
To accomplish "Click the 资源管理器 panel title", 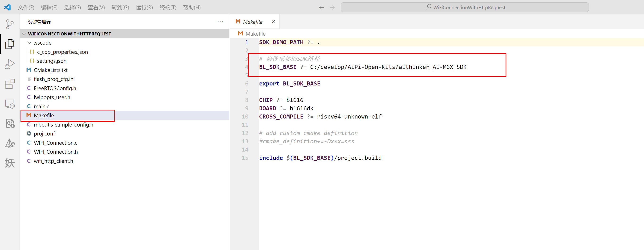I will coord(39,22).
